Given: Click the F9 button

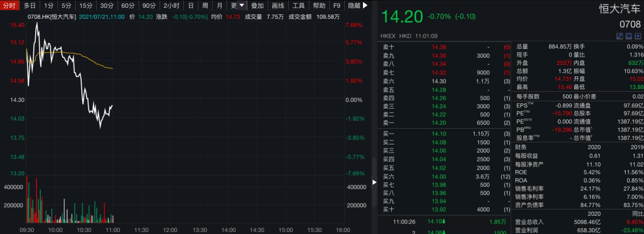Looking at the screenshot, I should (337, 5).
